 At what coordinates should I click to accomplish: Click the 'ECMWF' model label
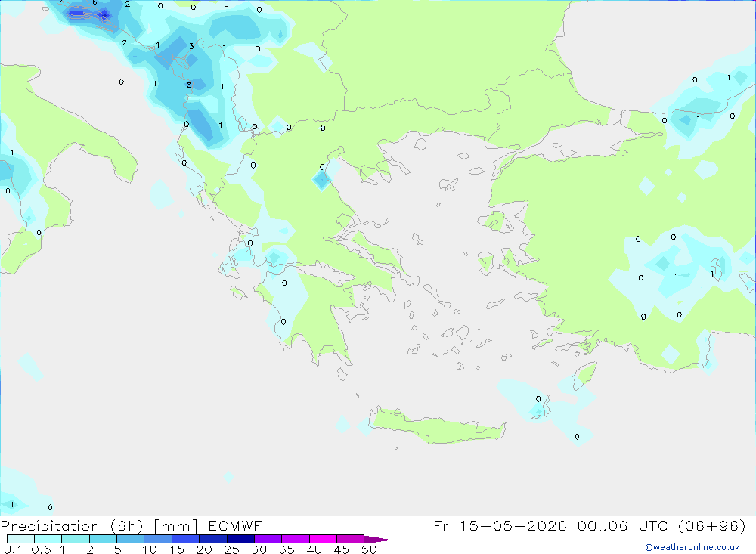point(235,525)
